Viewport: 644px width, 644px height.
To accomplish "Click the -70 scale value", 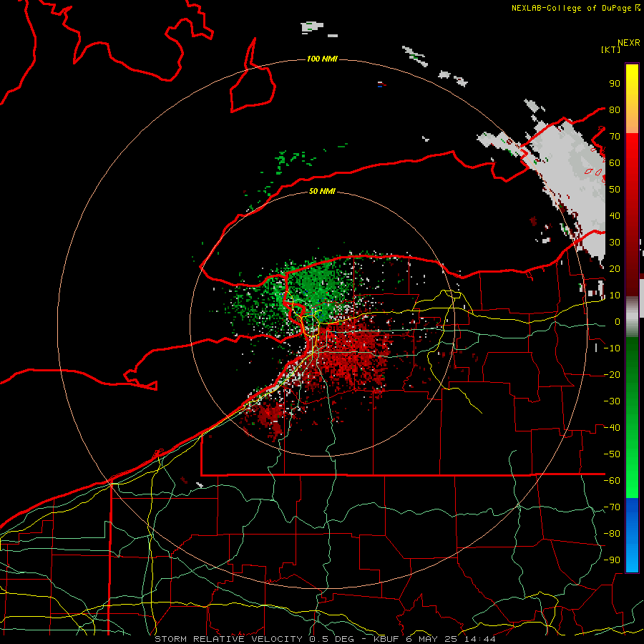I will (612, 507).
